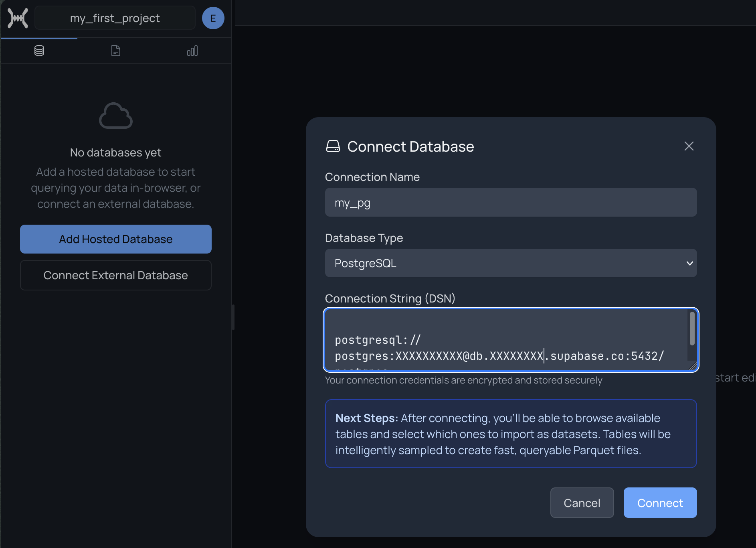Click the Next Steps info box
This screenshot has height=548, width=756.
[511, 434]
